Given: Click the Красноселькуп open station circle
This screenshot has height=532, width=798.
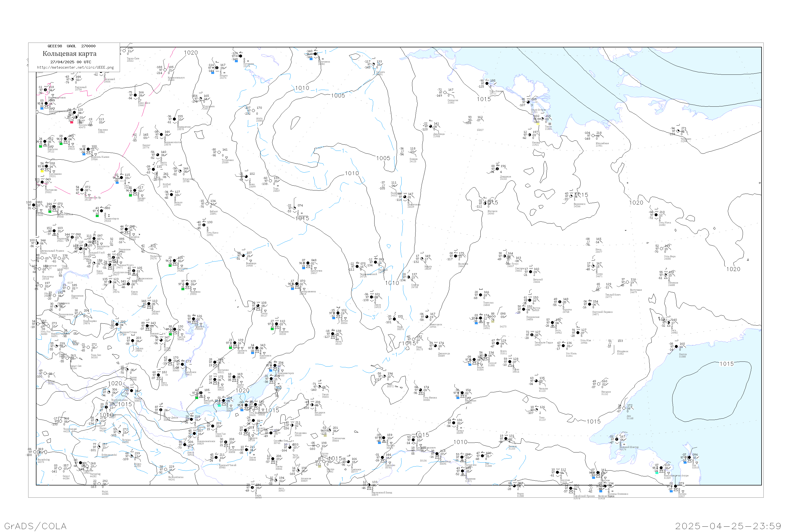Looking at the screenshot, I should [165, 70].
